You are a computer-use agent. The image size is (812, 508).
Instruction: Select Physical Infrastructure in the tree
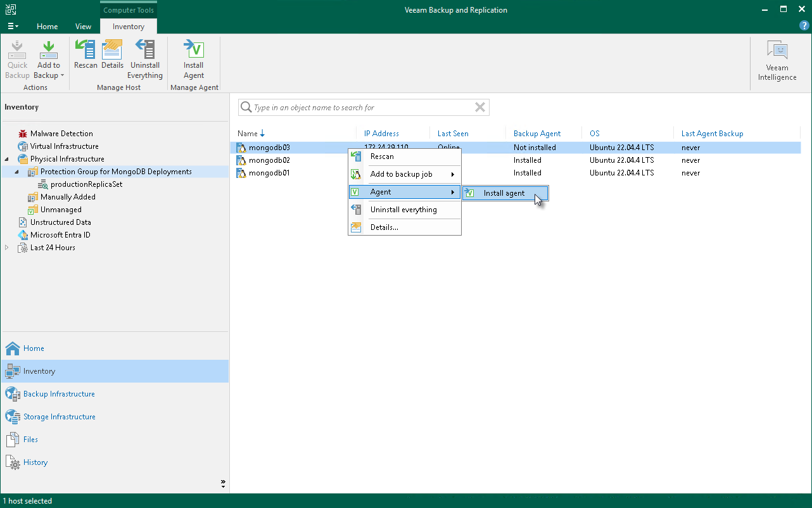coord(67,159)
